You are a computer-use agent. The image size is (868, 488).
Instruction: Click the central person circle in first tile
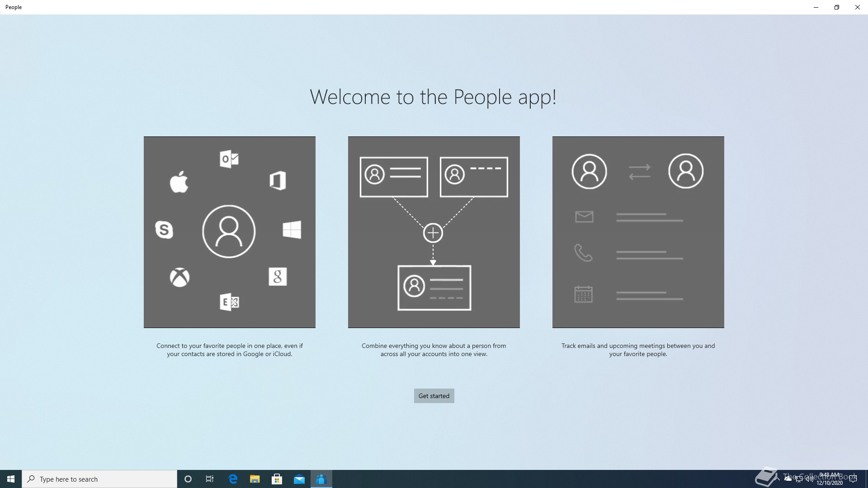229,231
